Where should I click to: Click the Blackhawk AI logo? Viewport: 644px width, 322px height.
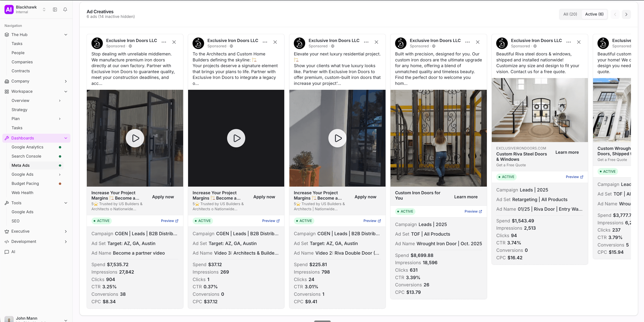[x=9, y=10]
